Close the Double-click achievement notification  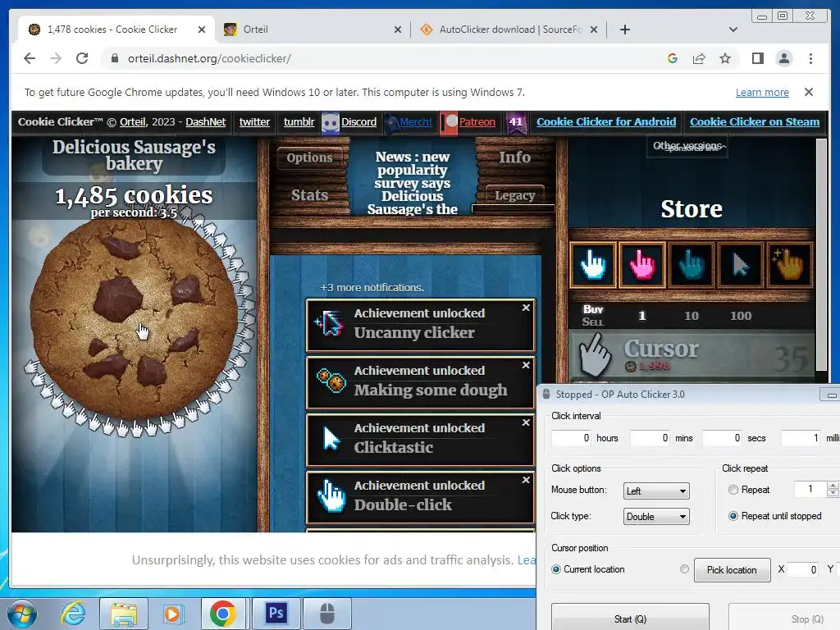526,479
